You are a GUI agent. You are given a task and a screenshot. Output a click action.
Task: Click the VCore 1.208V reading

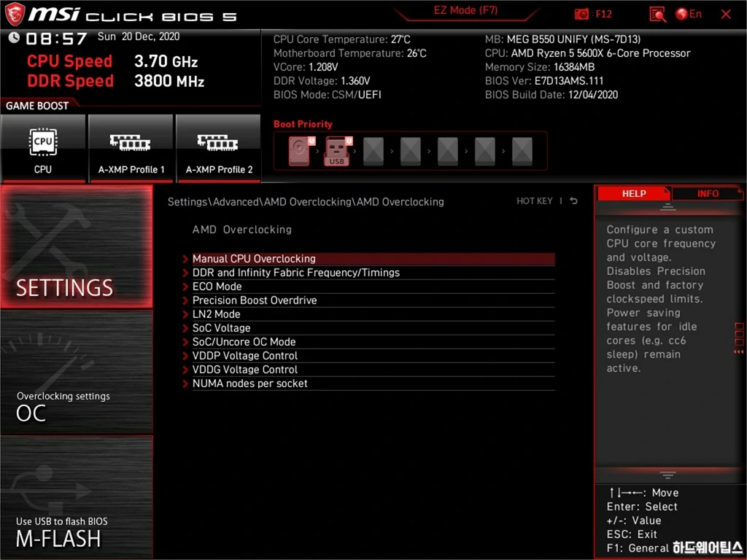306,67
